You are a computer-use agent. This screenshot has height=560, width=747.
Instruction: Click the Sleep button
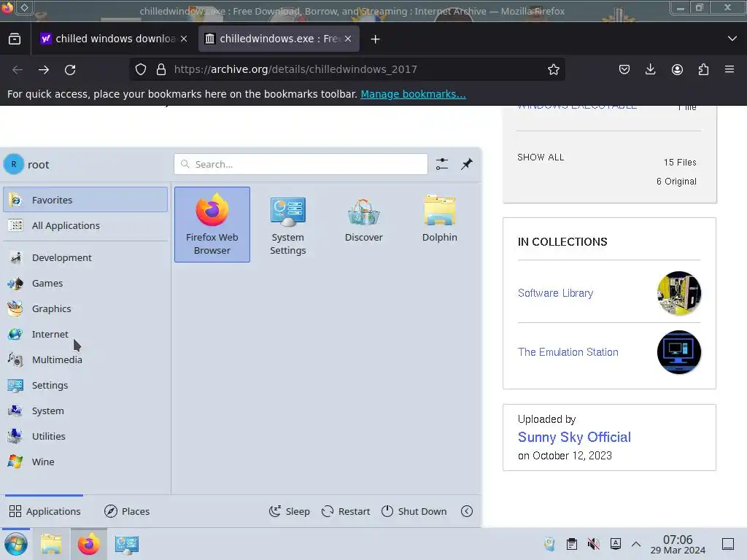pos(289,511)
